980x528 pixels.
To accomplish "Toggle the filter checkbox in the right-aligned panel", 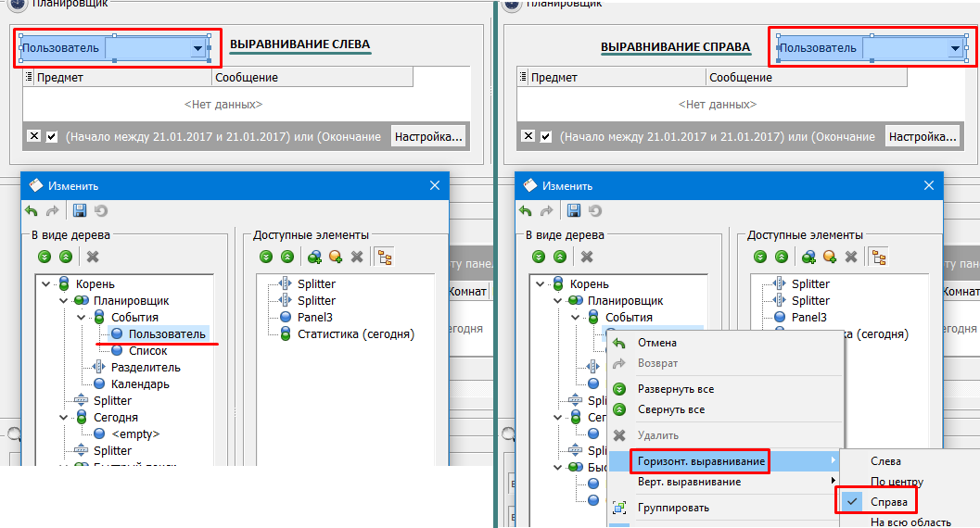I will (x=546, y=137).
